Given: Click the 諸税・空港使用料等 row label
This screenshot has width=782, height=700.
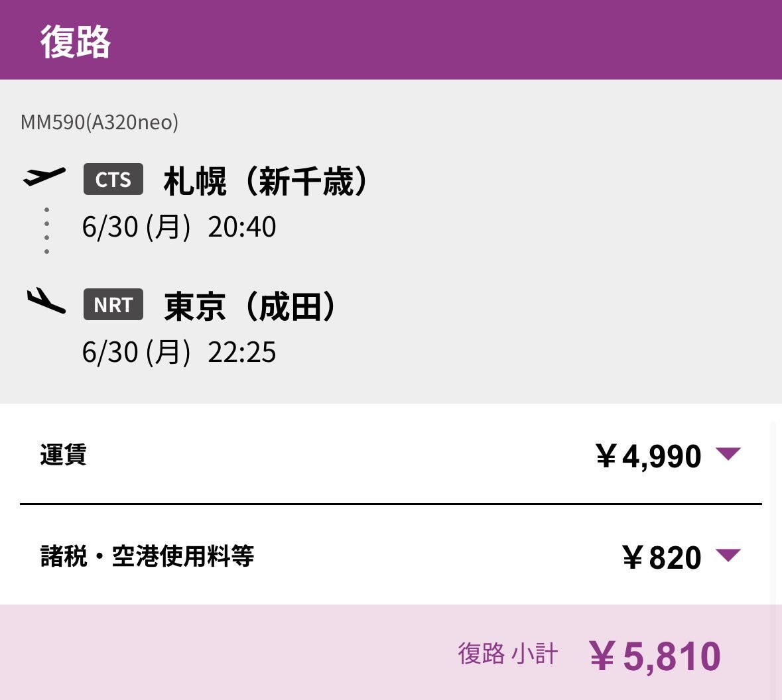Looking at the screenshot, I should point(147,556).
